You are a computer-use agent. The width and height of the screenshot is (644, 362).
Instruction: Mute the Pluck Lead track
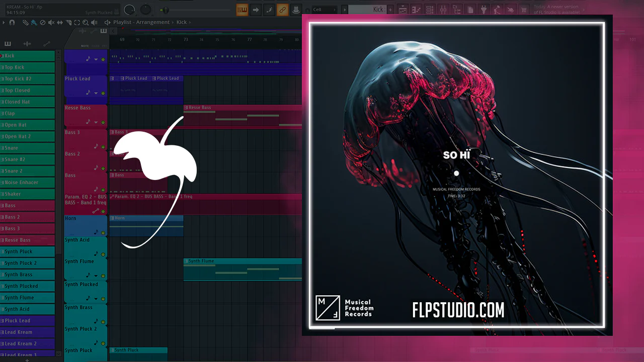(103, 93)
